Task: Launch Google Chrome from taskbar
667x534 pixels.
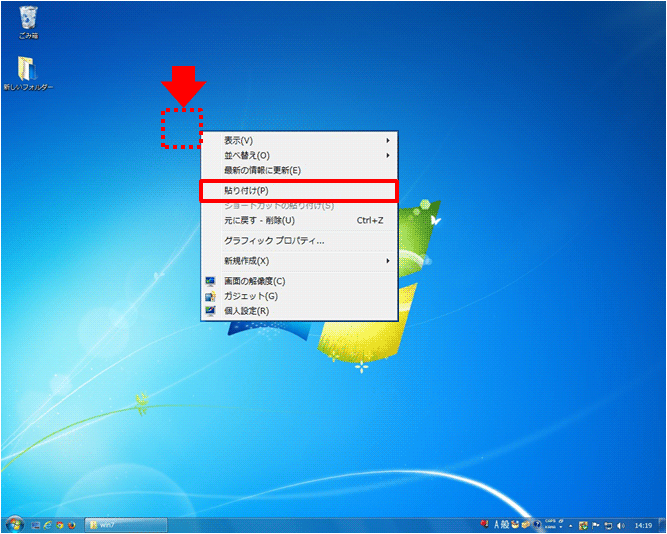Action: tap(60, 525)
